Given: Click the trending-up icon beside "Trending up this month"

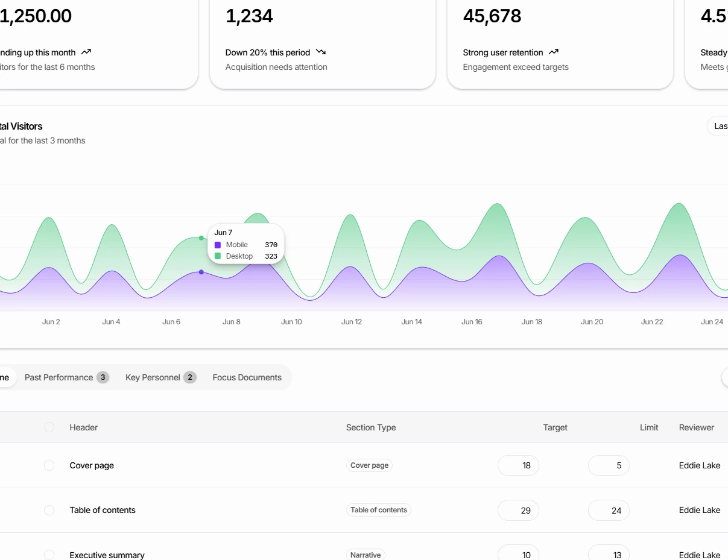Looking at the screenshot, I should [x=86, y=52].
